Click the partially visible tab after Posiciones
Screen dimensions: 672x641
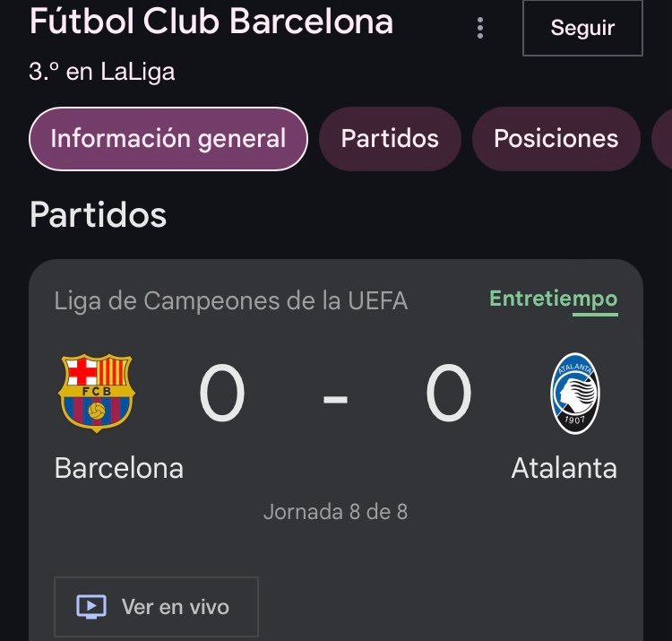point(662,138)
